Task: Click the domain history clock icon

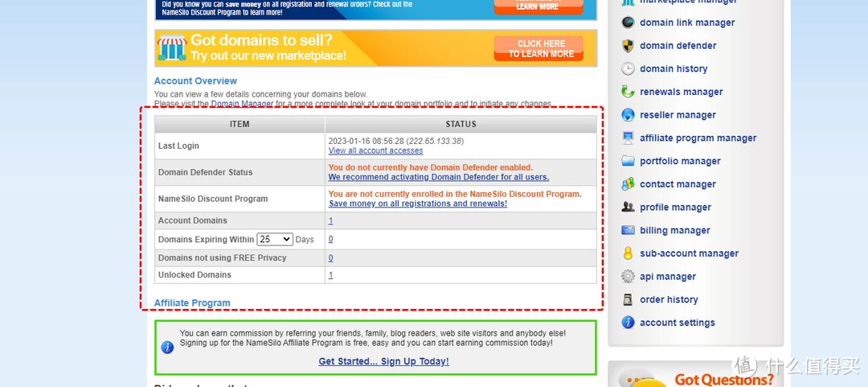Action: [628, 69]
